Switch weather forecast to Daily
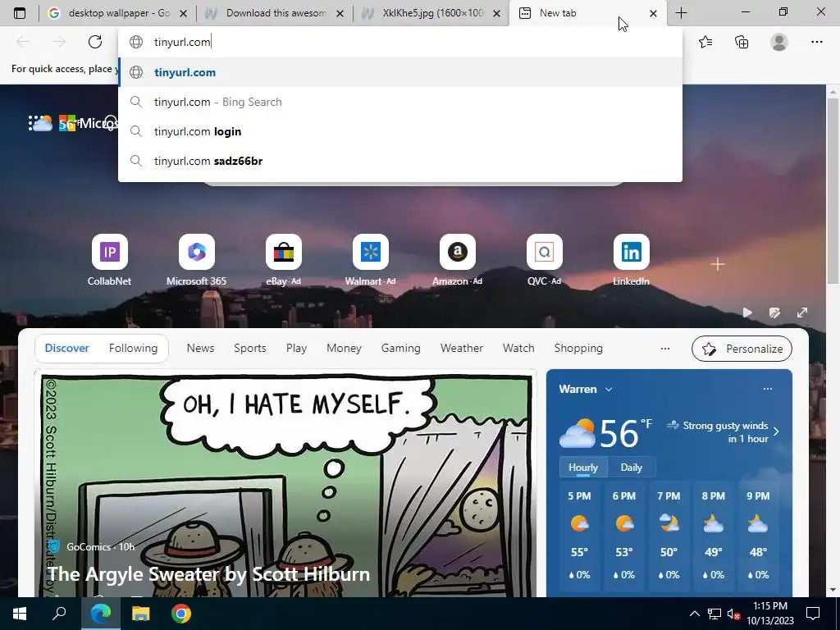Viewport: 840px width, 630px height. point(631,467)
